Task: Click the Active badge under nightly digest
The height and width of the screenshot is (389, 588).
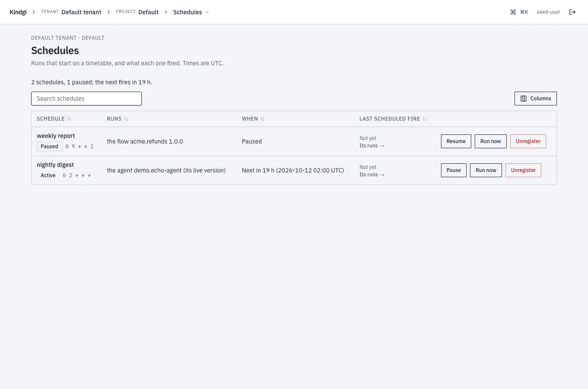Action: (x=48, y=175)
